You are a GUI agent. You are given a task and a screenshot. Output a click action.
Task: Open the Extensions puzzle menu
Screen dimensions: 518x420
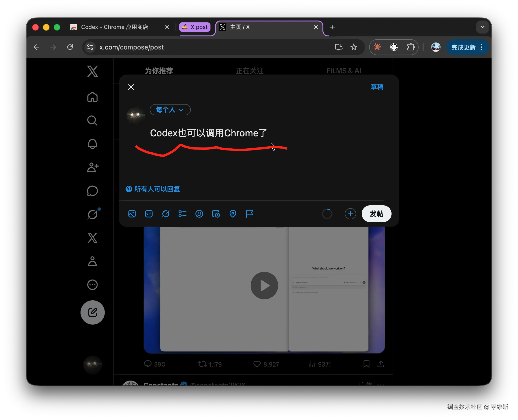click(411, 47)
